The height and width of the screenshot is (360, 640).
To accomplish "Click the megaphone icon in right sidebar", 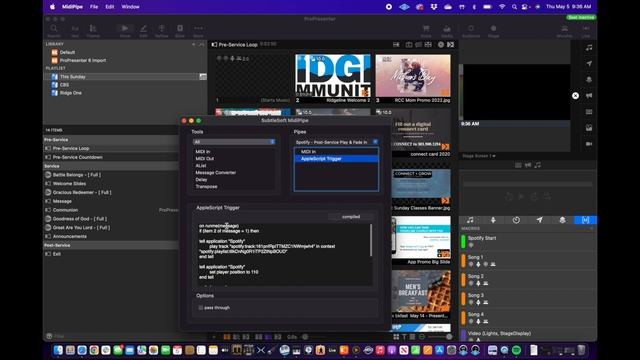I will point(589,96).
